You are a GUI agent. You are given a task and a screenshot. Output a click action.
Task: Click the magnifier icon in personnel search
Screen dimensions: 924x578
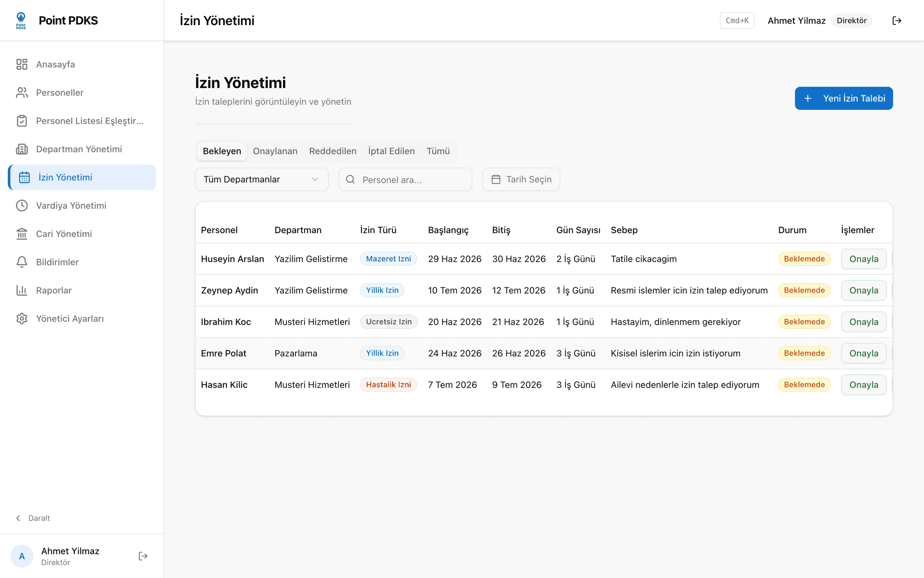(x=350, y=179)
